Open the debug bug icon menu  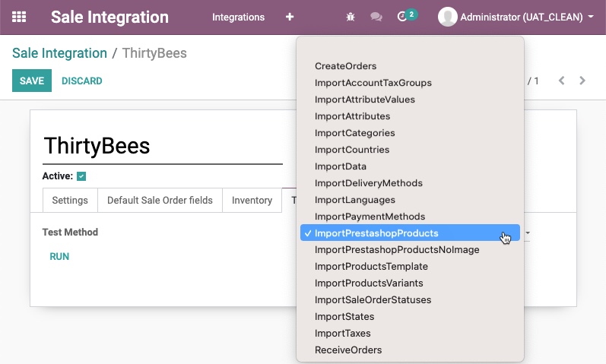[x=351, y=17]
